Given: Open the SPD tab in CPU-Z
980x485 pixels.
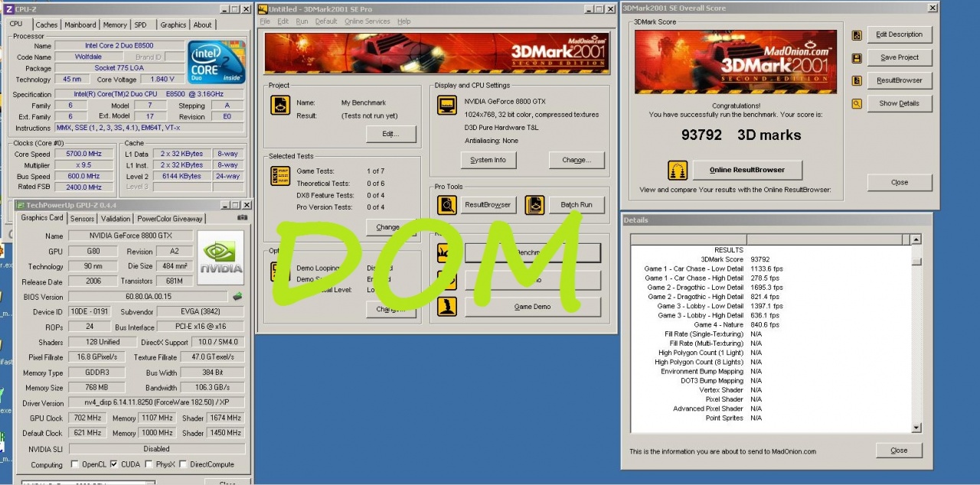Looking at the screenshot, I should pos(140,24).
